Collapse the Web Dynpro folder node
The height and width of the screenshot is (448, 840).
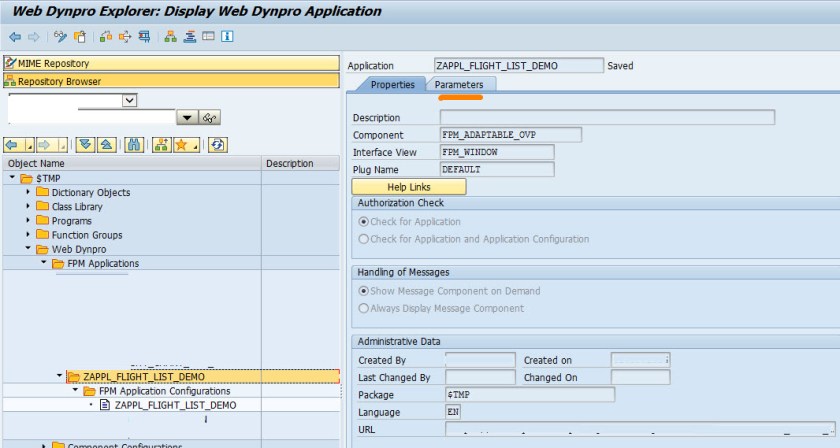click(29, 249)
